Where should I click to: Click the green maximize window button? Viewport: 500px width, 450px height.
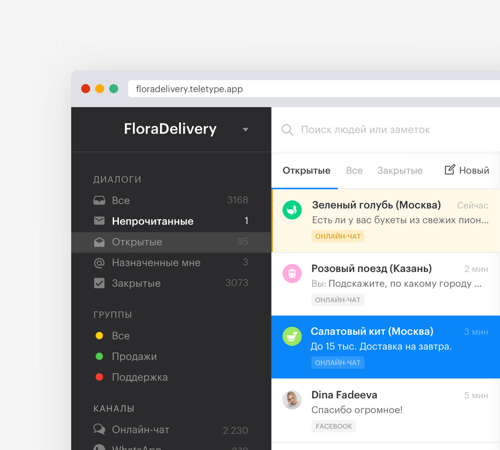pyautogui.click(x=114, y=89)
